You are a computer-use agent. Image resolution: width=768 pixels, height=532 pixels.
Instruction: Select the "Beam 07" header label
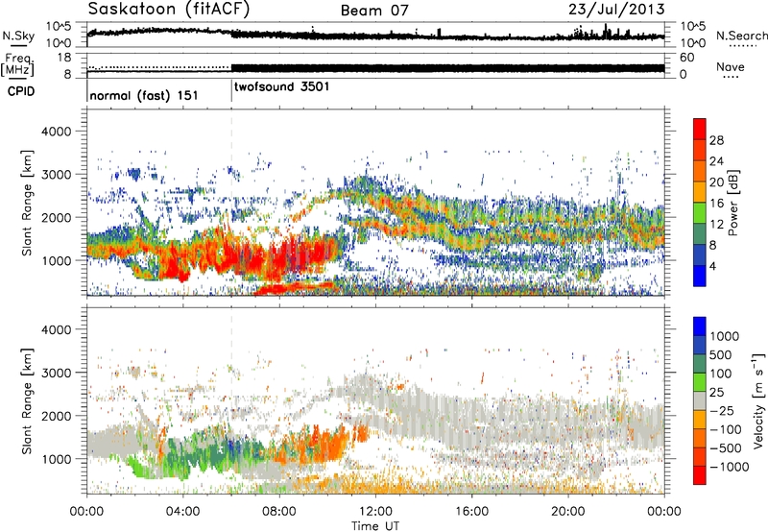(x=374, y=11)
